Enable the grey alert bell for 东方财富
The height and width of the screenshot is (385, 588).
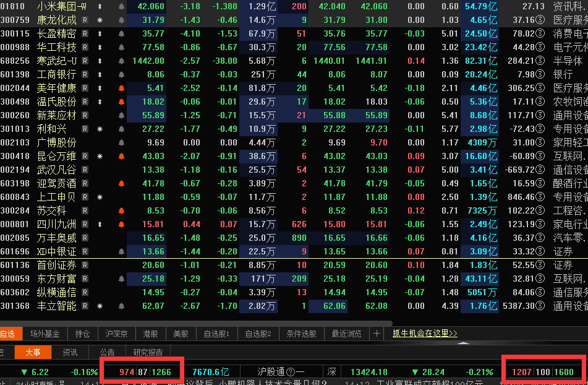pos(122,279)
